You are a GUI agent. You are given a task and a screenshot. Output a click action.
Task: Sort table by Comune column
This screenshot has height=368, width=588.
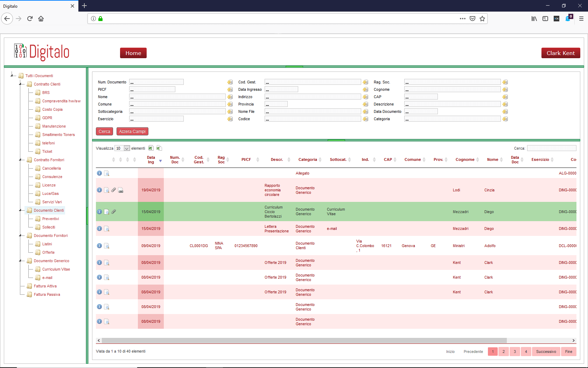click(x=413, y=160)
